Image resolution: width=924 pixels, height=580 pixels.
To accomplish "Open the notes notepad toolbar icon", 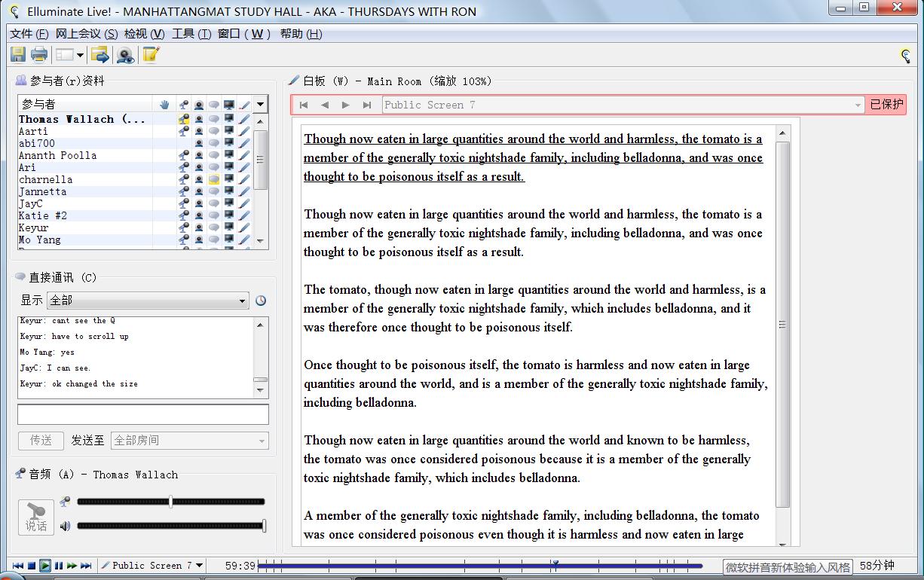I will 151,54.
